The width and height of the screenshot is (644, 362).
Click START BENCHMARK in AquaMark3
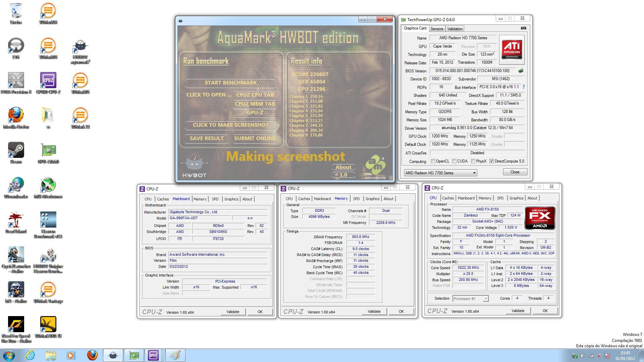point(230,82)
